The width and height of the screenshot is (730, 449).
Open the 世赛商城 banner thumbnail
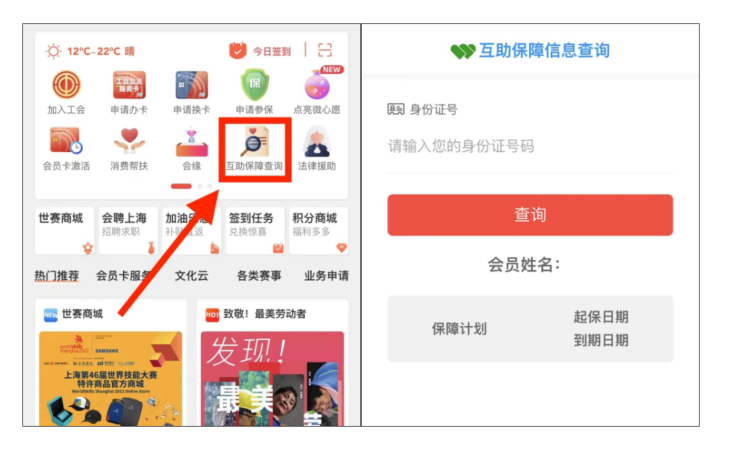[111, 378]
